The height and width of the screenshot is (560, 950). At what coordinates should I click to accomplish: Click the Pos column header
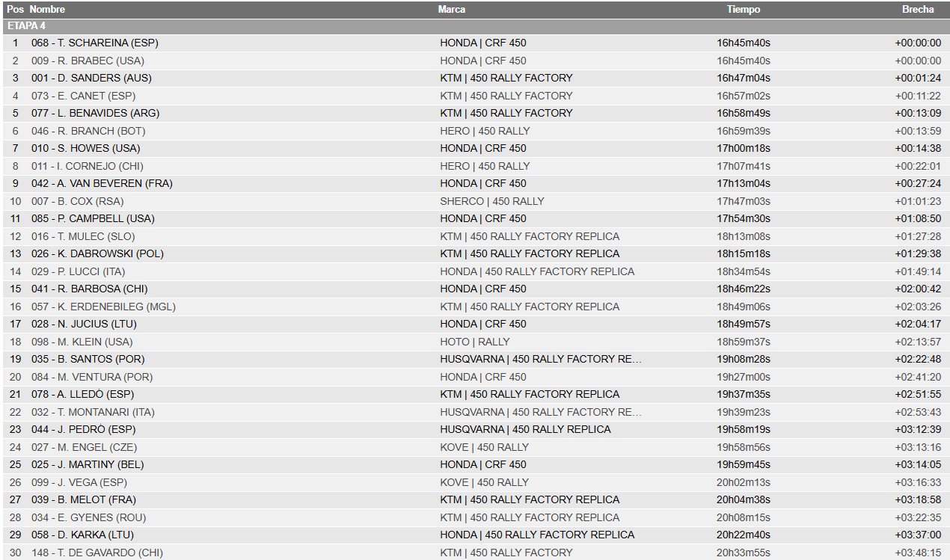pos(15,9)
